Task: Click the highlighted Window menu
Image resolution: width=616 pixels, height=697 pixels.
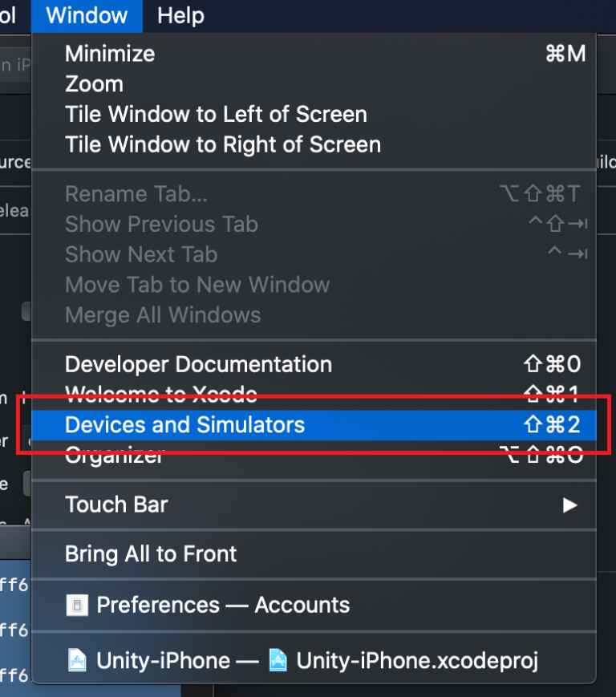Action: click(x=86, y=15)
